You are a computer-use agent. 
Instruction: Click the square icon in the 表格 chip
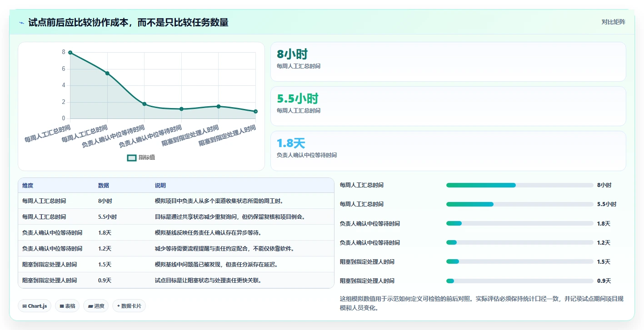62,306
